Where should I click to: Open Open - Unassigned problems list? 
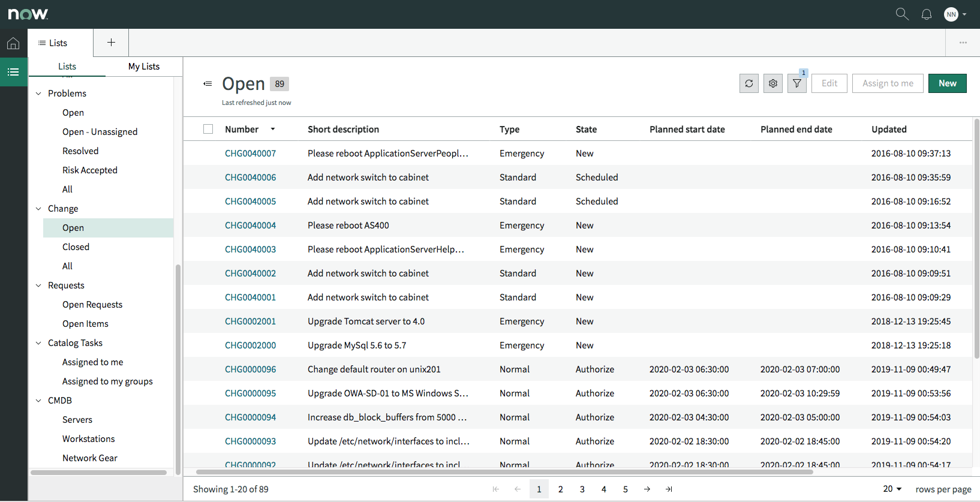[x=100, y=132]
